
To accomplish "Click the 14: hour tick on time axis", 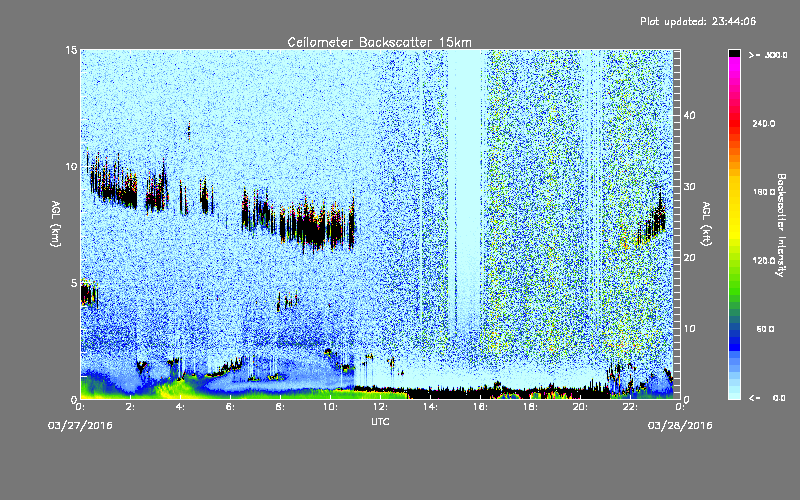I will click(x=431, y=407).
